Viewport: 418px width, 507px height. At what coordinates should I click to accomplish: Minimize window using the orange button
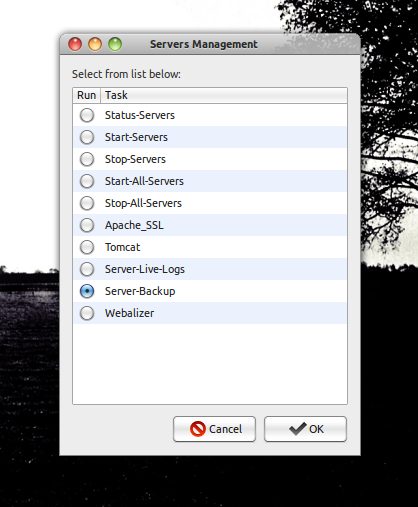click(95, 44)
